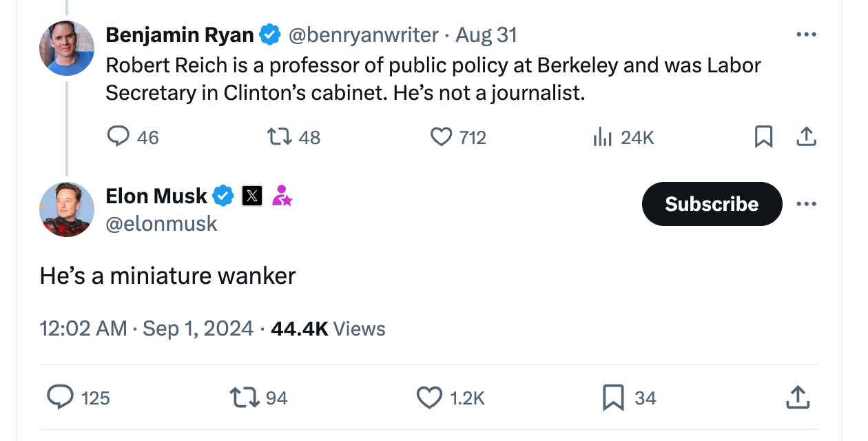The height and width of the screenshot is (441, 868).
Task: Share Benjamin Ryan's tweet
Action: [806, 137]
